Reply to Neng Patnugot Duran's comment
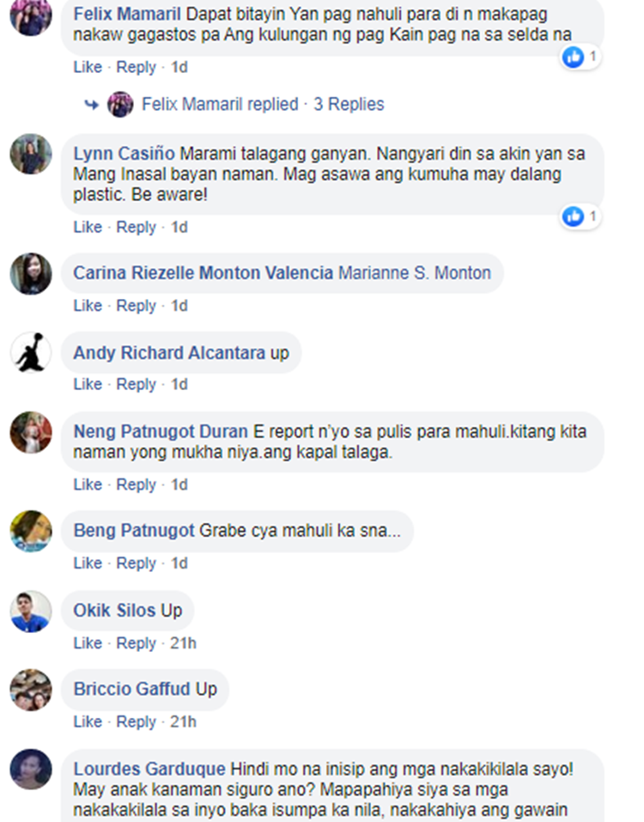 click(136, 484)
